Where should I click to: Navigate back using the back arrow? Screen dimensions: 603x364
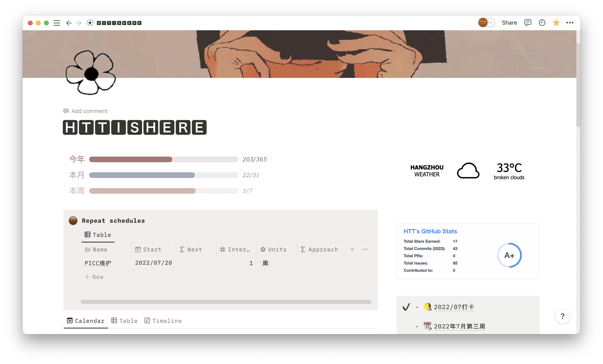click(69, 23)
